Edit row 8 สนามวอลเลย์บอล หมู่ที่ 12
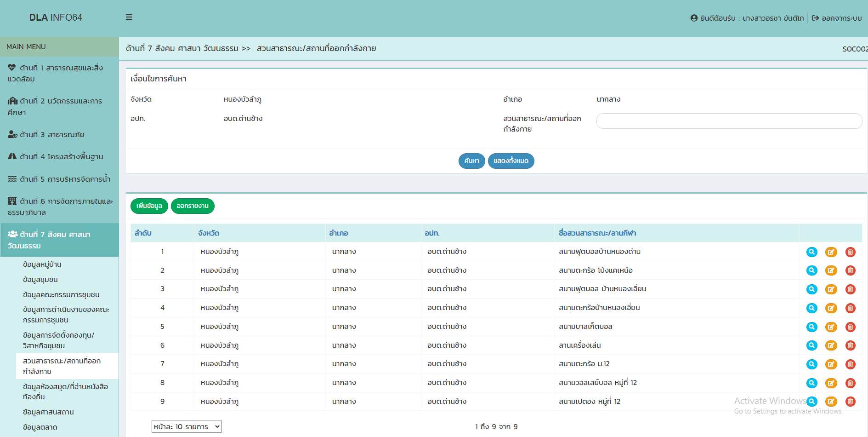Viewport: 868px width, 437px height. click(831, 383)
